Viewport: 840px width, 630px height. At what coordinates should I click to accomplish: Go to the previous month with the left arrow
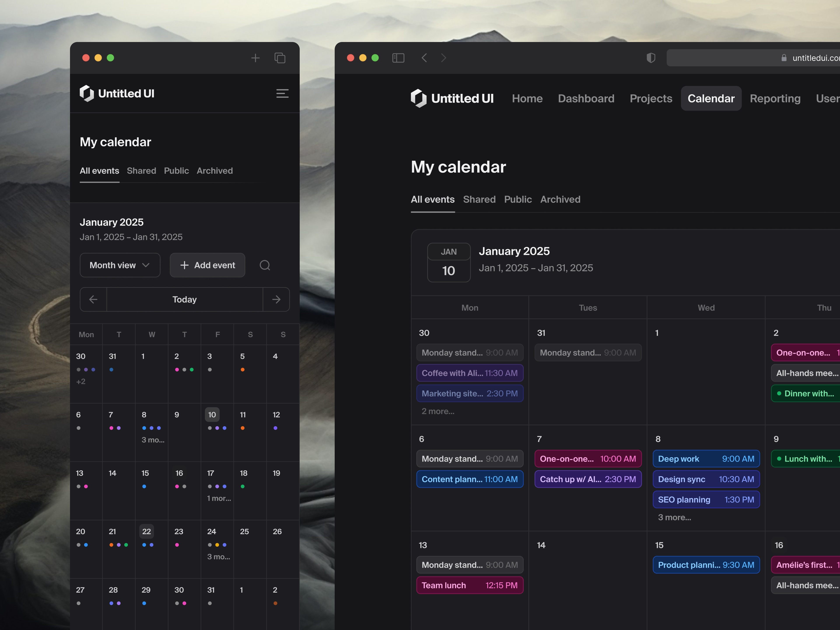pos(93,299)
